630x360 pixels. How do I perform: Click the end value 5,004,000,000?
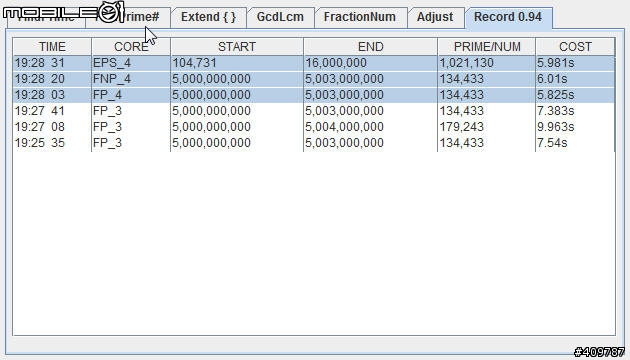coord(370,127)
